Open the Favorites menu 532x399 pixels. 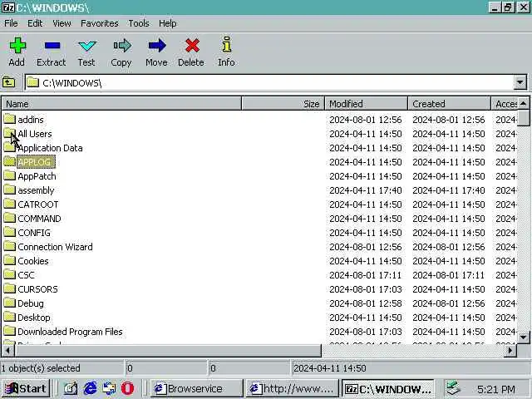[100, 23]
